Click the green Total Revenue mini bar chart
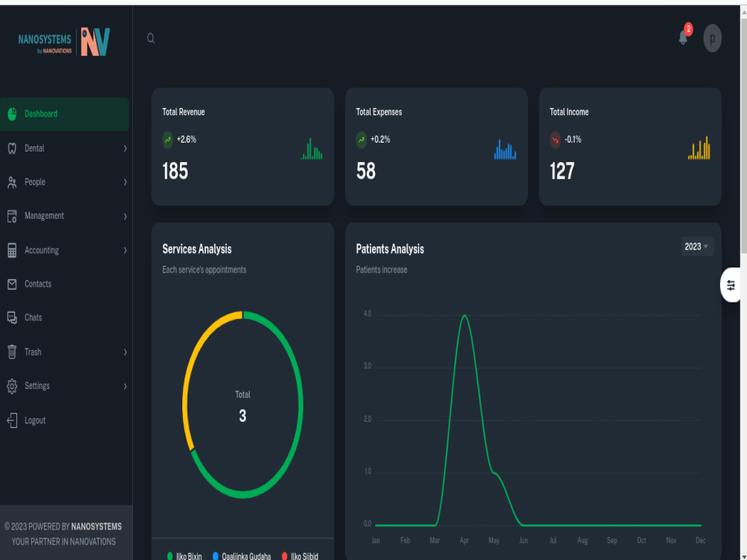Screen dimensions: 747x560 (x=311, y=149)
